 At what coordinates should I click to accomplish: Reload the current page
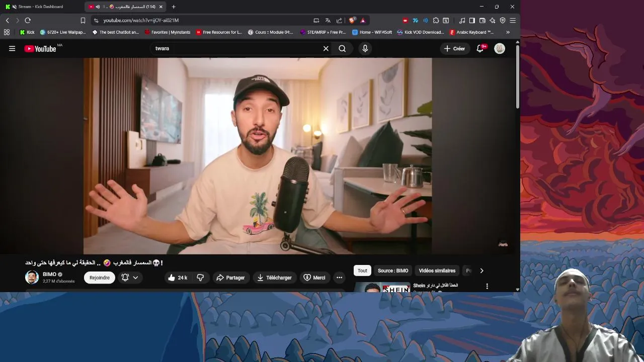28,20
